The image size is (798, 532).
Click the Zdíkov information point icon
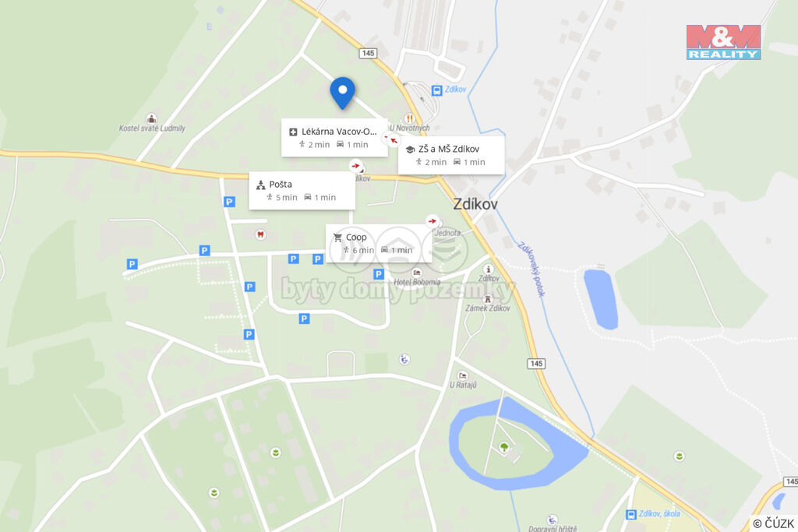coord(488,270)
